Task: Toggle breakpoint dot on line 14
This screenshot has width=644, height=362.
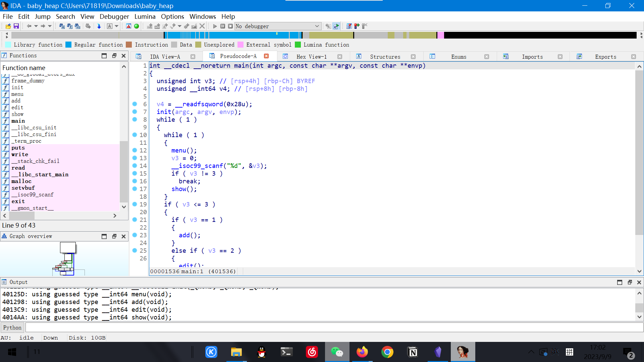Action: (135, 166)
